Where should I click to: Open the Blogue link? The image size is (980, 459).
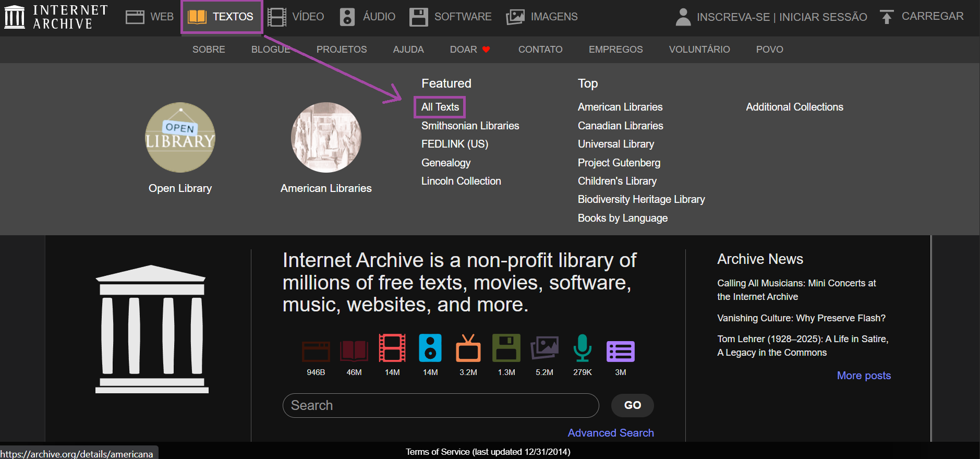point(271,50)
